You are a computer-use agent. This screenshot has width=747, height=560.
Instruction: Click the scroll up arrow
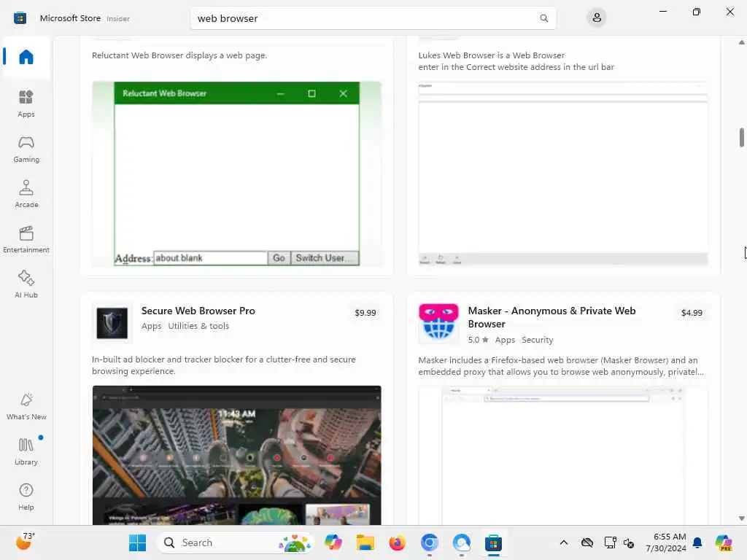741,42
